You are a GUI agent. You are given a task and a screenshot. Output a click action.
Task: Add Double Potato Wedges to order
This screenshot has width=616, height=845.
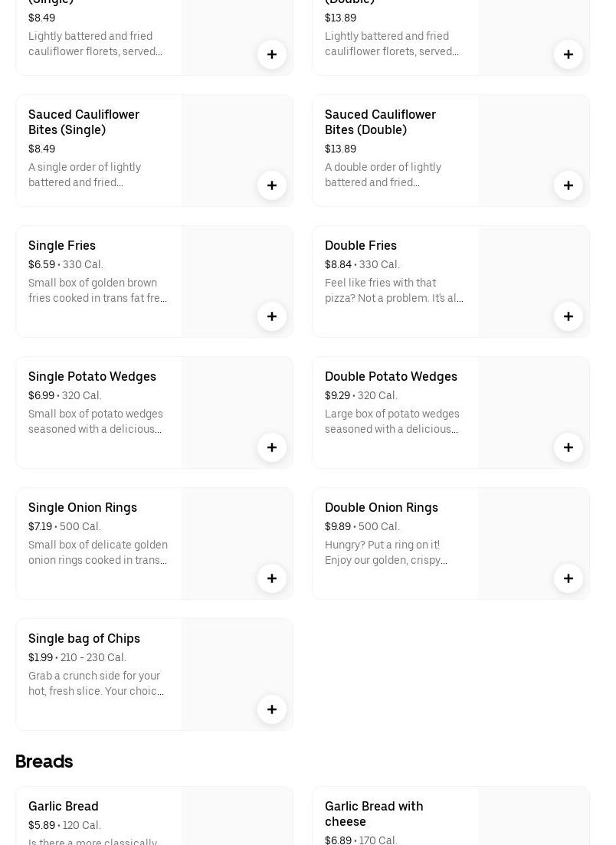[x=568, y=447]
